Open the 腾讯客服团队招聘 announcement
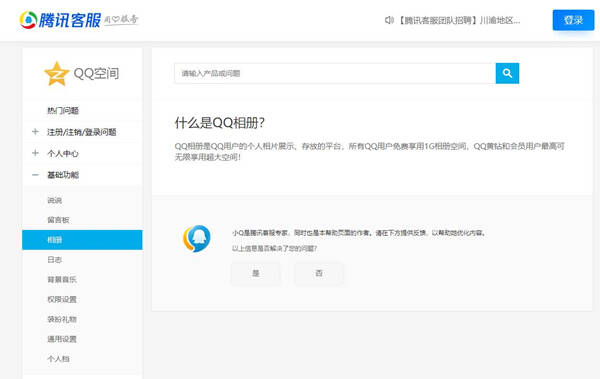The width and height of the screenshot is (600, 379). coord(459,20)
